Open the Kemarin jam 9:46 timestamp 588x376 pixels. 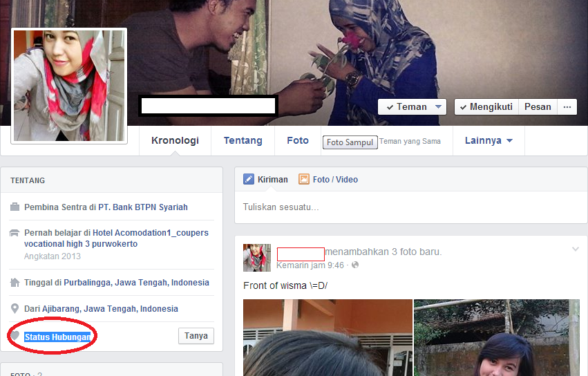(310, 265)
